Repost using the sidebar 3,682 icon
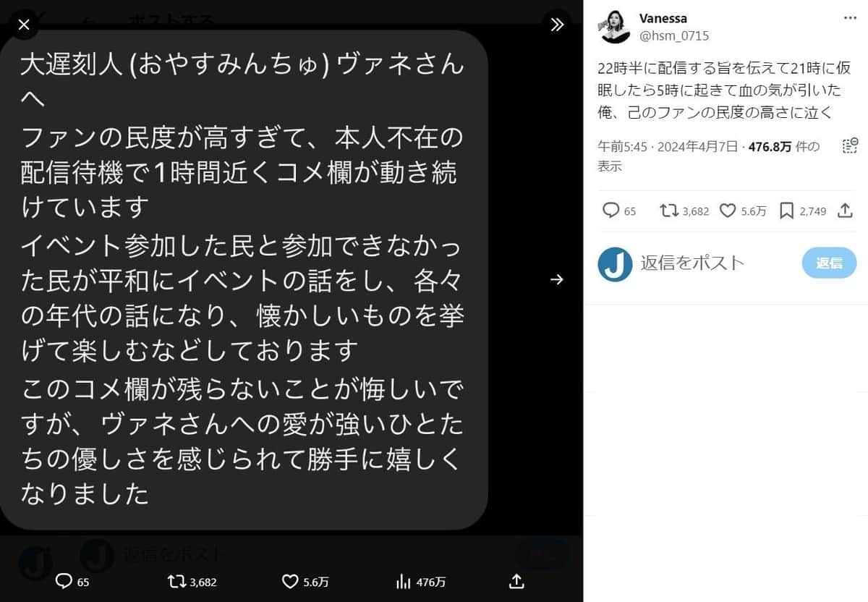This screenshot has width=868, height=602. tap(669, 211)
